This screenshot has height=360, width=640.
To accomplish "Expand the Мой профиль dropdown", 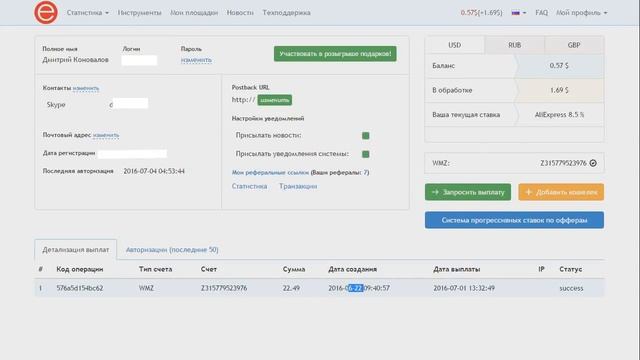I will [582, 13].
